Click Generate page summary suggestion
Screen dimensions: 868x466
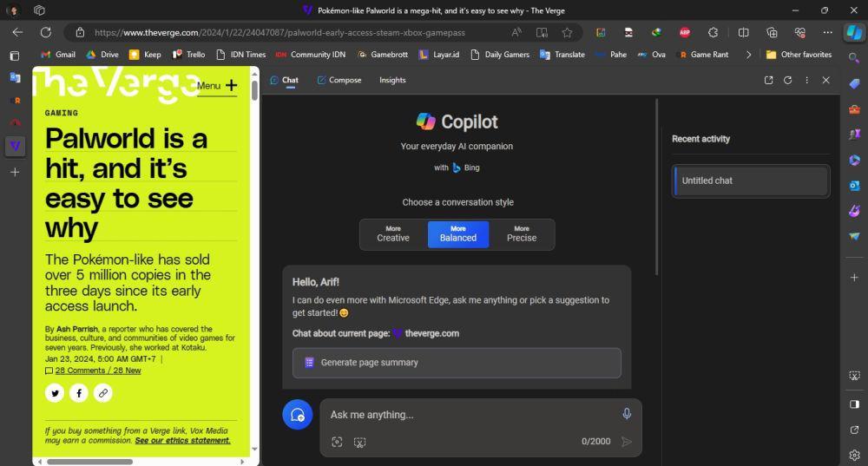(x=457, y=363)
